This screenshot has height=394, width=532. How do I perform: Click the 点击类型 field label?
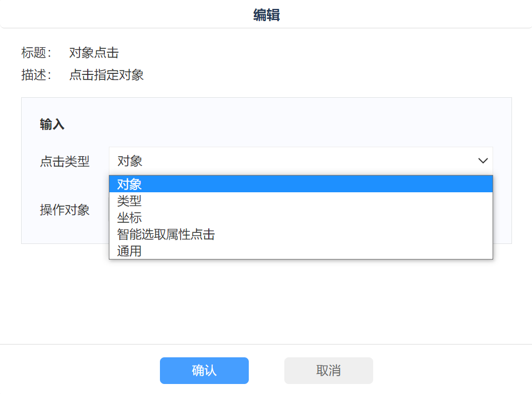point(64,162)
